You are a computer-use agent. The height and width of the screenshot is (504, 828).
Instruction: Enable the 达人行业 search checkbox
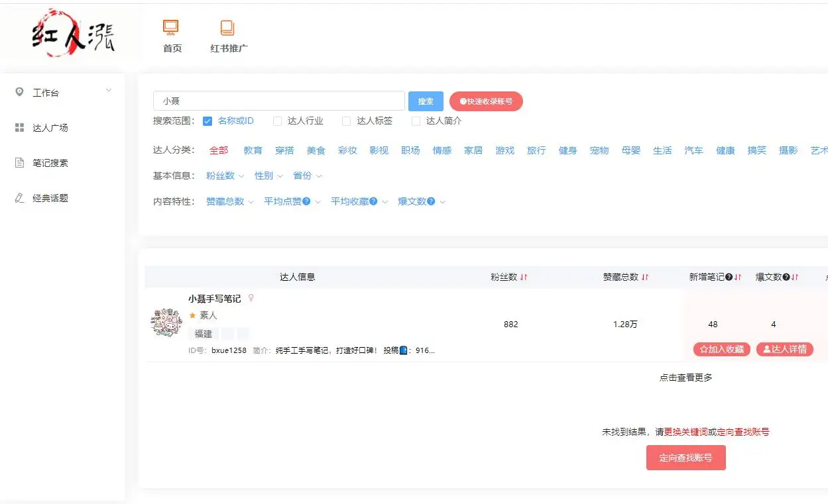276,121
